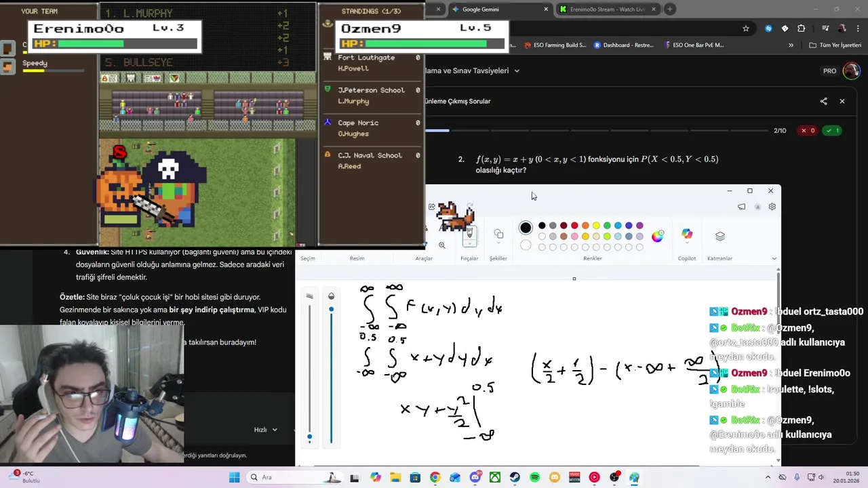
Task: Click the Gemini share icon for the quiz
Action: 823,101
